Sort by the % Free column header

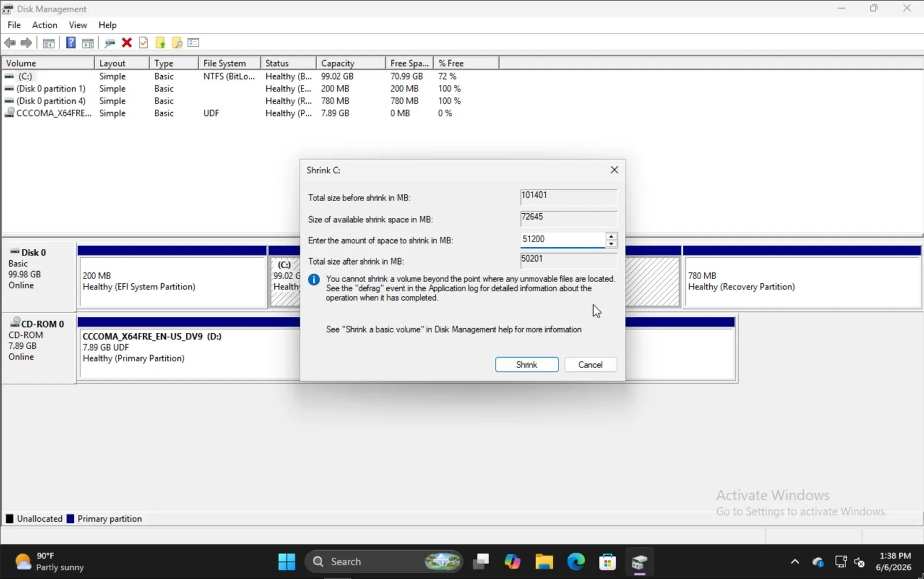pos(466,63)
